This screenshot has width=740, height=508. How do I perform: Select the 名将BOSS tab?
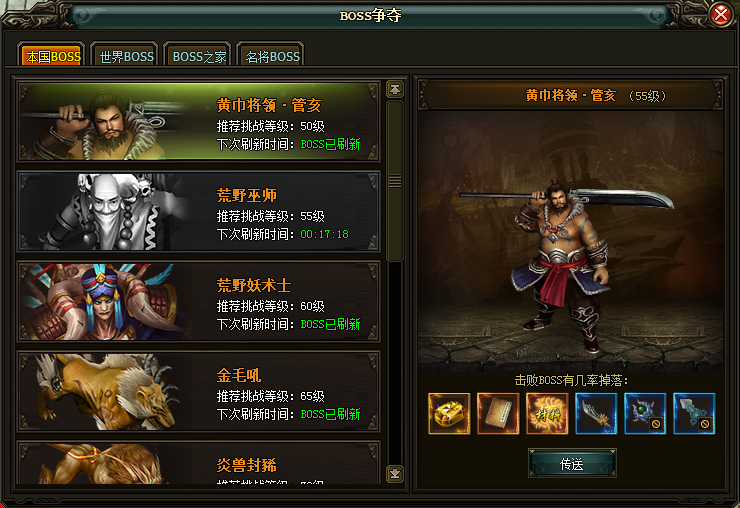pos(272,56)
